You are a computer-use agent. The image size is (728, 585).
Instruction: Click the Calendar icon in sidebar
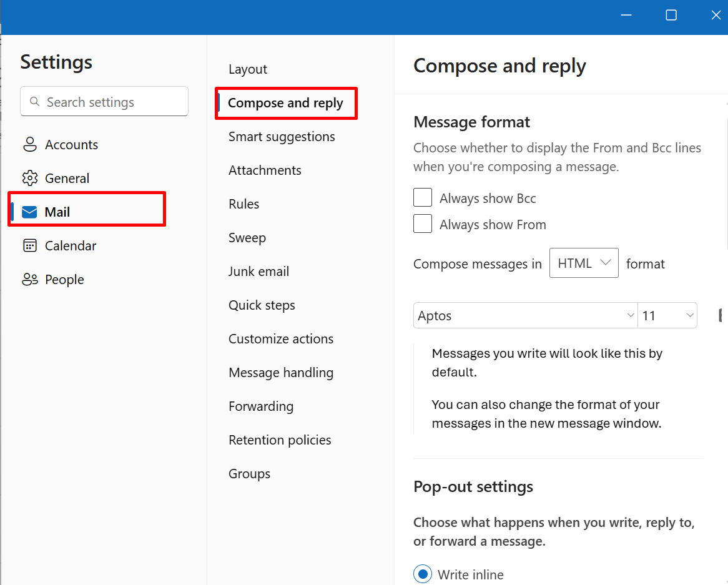[29, 246]
